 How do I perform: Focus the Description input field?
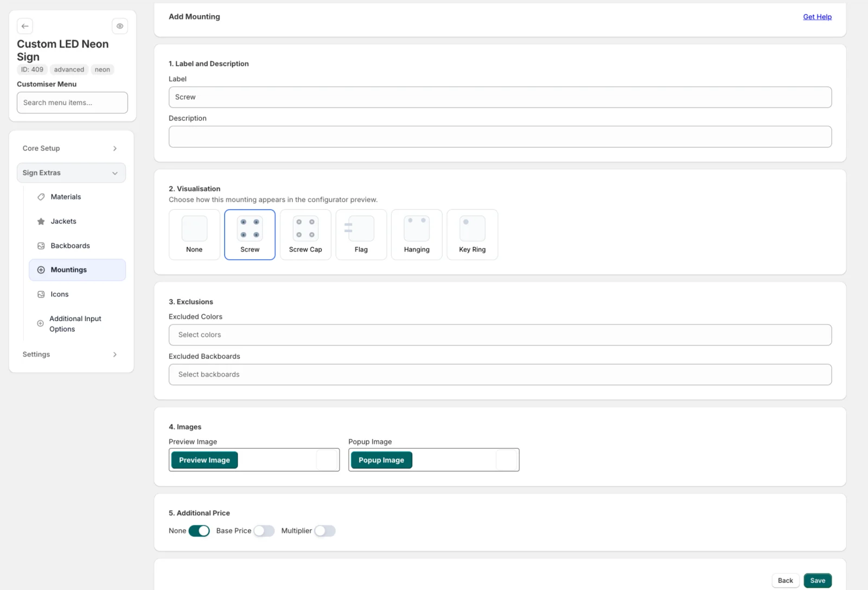(x=500, y=137)
